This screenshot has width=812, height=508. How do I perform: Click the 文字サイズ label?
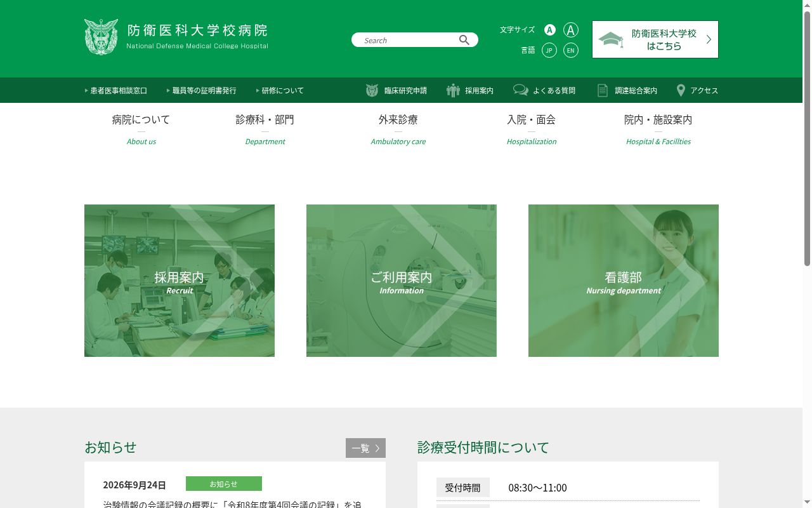click(x=518, y=30)
